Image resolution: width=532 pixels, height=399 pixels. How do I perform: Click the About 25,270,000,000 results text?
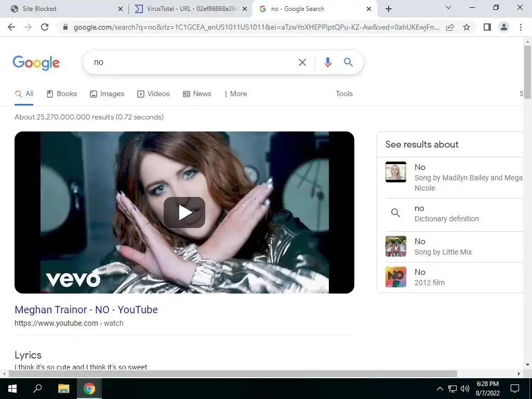coord(89,117)
